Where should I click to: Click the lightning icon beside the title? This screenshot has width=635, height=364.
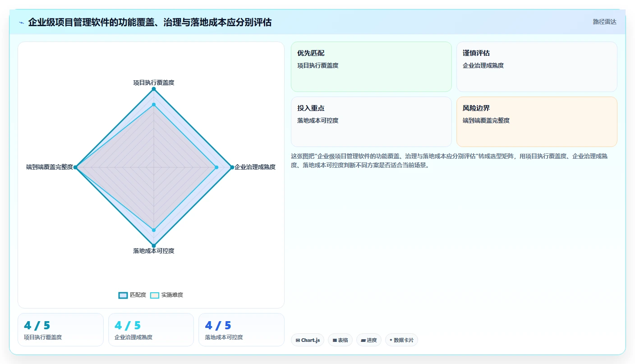tap(22, 23)
